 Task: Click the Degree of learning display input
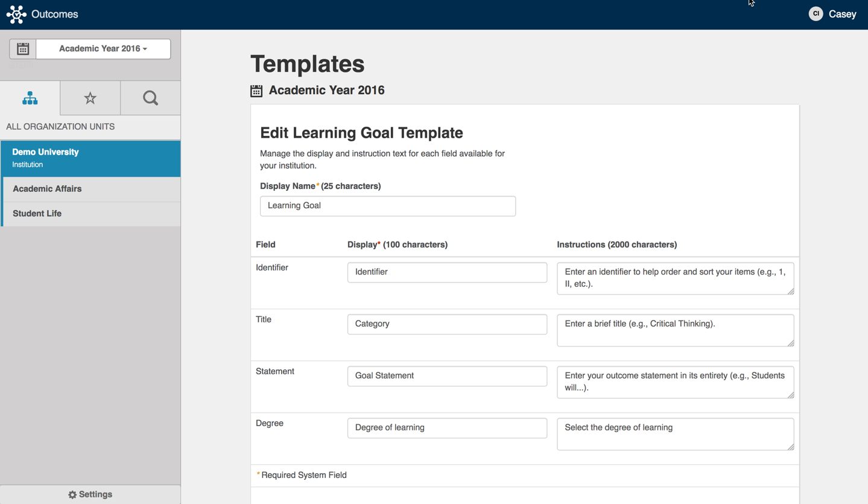tap(447, 428)
